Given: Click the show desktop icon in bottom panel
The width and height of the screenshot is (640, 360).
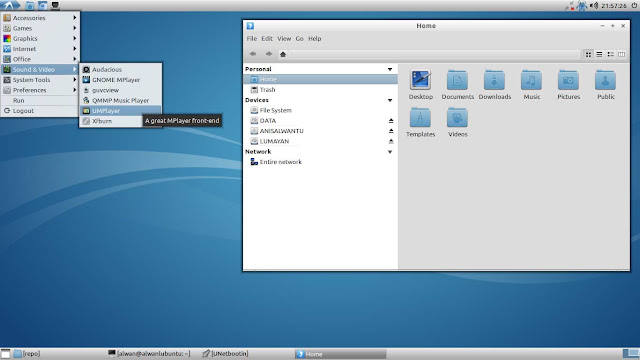Looking at the screenshot, I should pyautogui.click(x=5, y=354).
